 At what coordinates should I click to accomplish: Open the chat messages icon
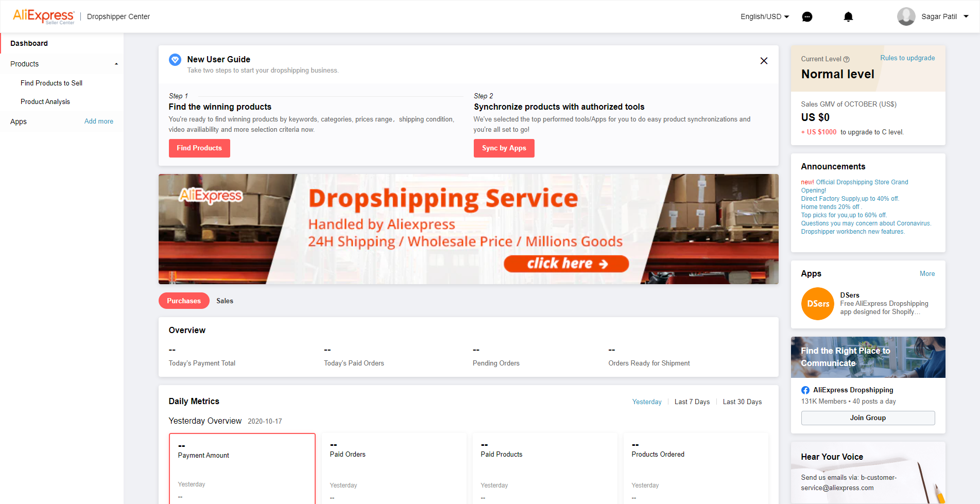click(x=807, y=17)
